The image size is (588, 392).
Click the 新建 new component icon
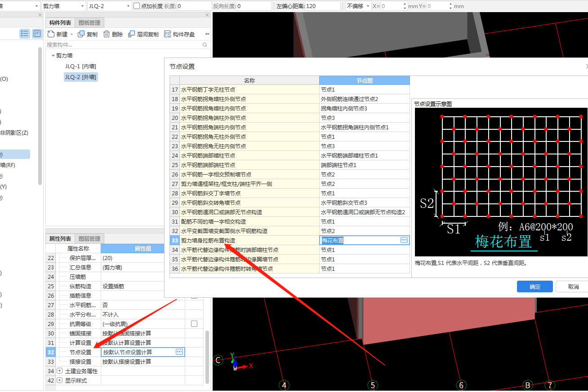coord(51,34)
